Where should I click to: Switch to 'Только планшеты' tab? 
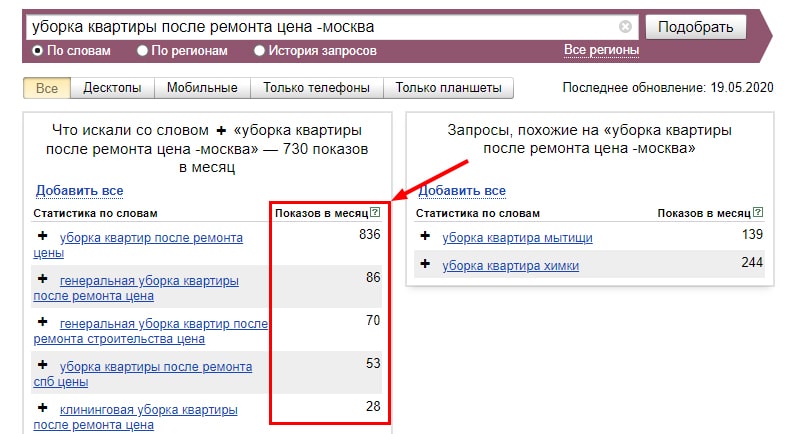click(x=448, y=88)
